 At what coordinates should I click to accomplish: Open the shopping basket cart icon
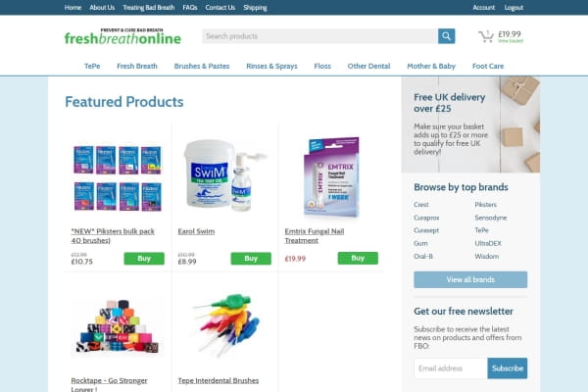point(486,36)
